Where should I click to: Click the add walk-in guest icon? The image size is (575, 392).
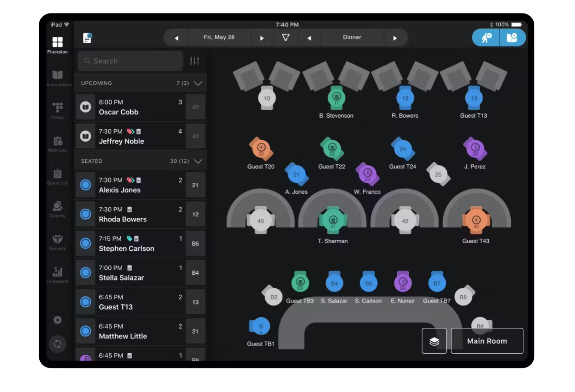pos(486,38)
